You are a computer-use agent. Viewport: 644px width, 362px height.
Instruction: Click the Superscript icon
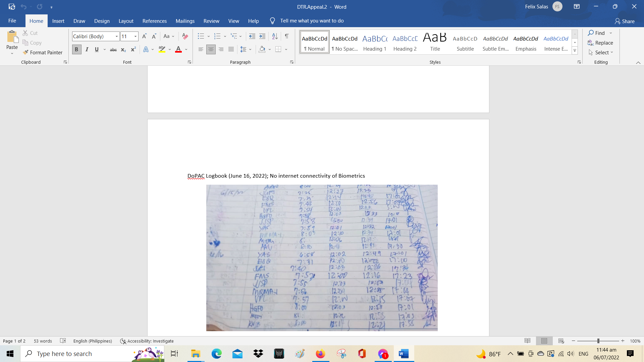coord(133,50)
